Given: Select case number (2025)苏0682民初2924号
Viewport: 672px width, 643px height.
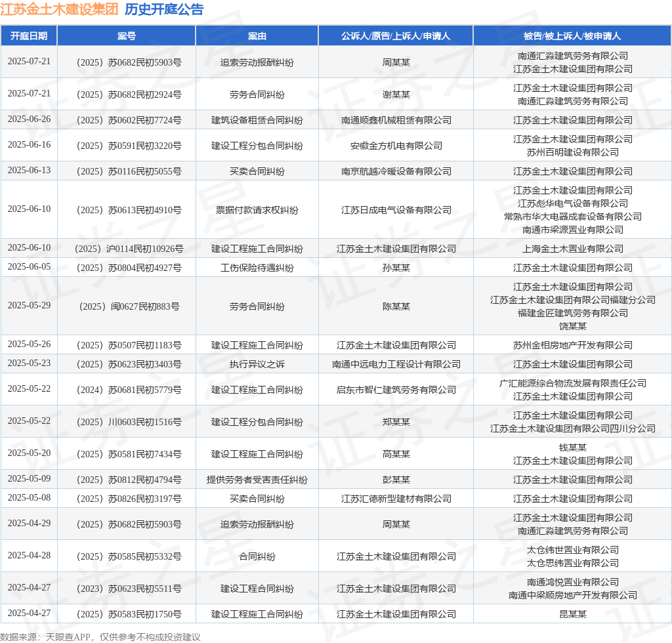Looking at the screenshot, I should click(129, 94).
